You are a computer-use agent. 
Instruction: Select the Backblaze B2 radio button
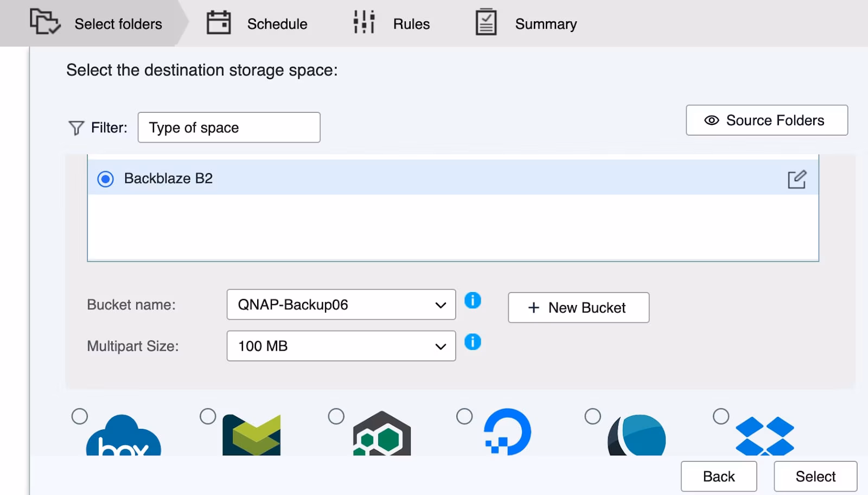[x=106, y=179]
